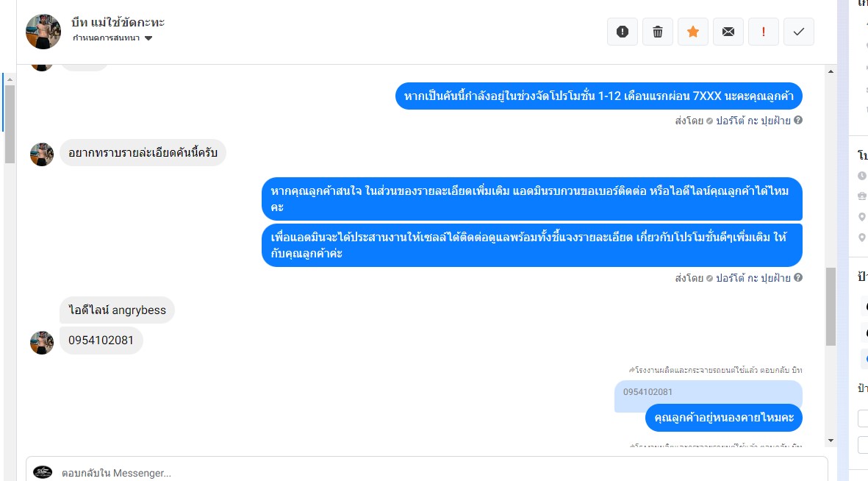Click quoted 0954102081 reply preview
This screenshot has height=481, width=868.
pos(648,392)
